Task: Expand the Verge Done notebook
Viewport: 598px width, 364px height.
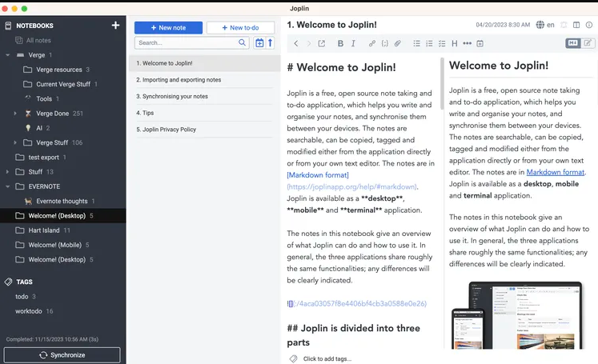Action: click(x=15, y=114)
